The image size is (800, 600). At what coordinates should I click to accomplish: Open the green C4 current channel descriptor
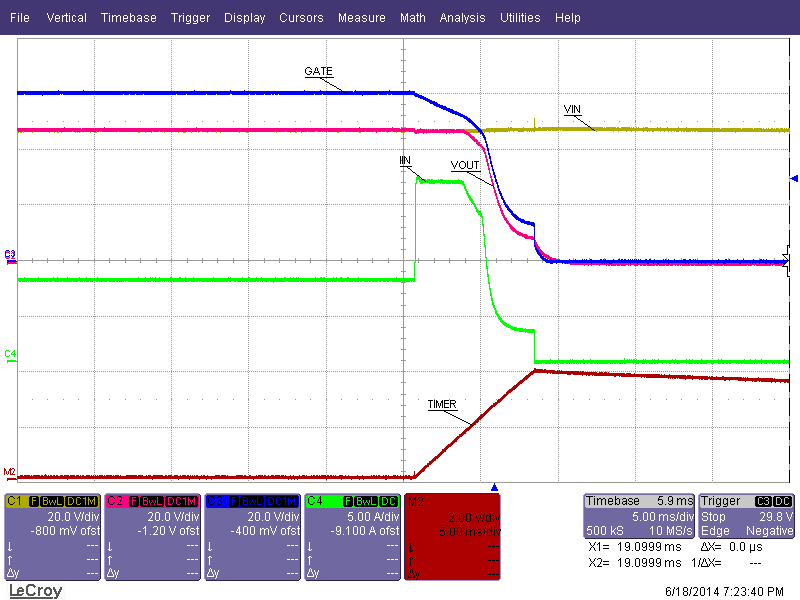coord(353,537)
